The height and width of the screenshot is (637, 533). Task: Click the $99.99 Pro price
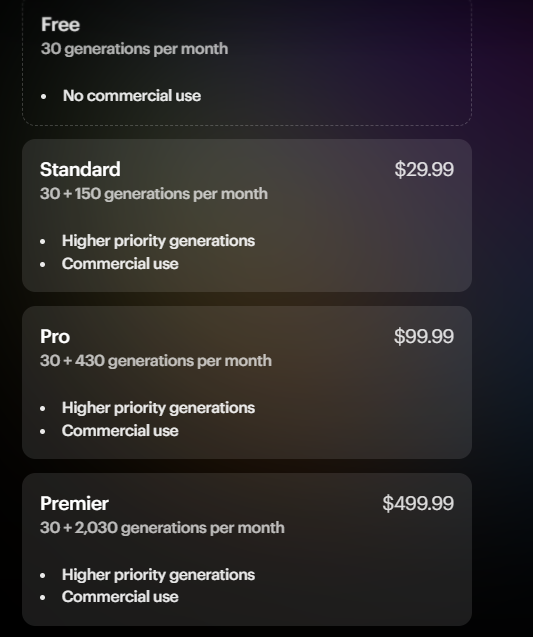coord(424,336)
